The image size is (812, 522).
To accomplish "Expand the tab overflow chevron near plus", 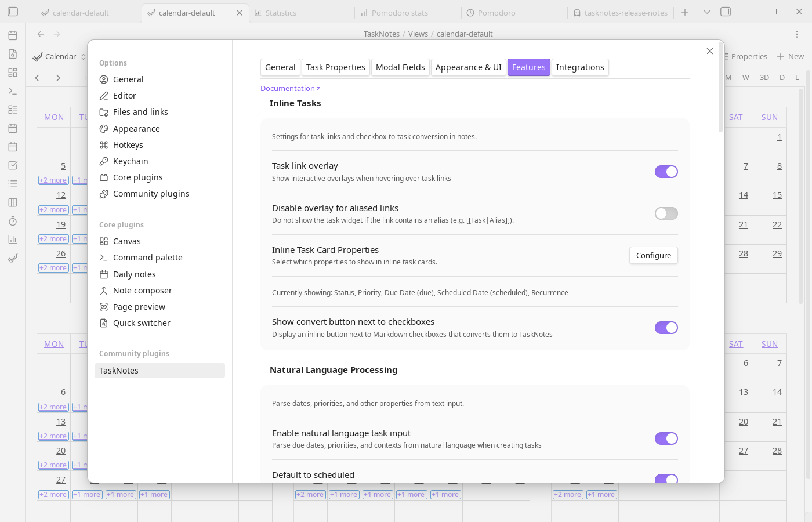I will coord(706,12).
